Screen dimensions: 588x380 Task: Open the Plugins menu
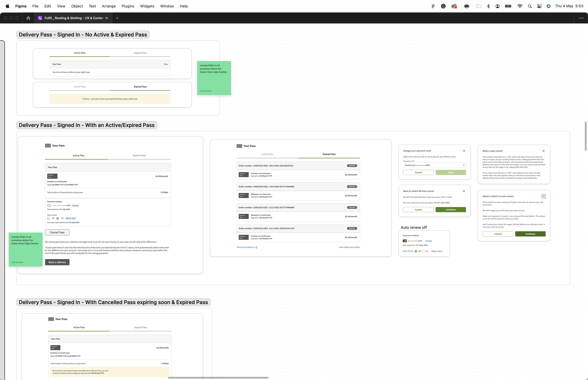coord(128,6)
